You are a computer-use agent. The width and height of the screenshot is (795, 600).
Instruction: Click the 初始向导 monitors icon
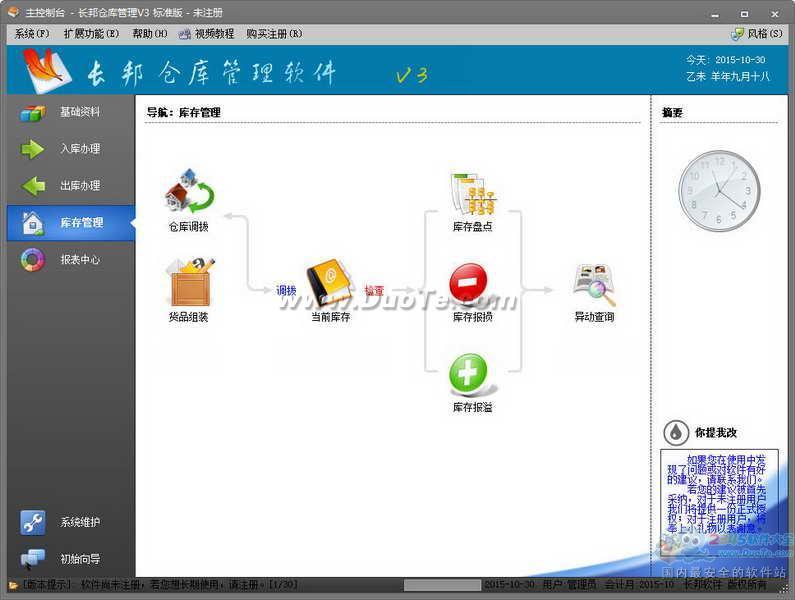pyautogui.click(x=33, y=559)
